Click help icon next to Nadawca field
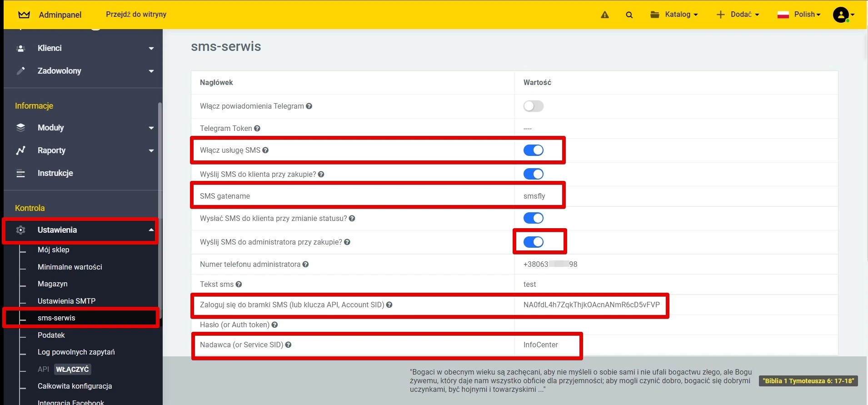The image size is (868, 405). (x=288, y=345)
